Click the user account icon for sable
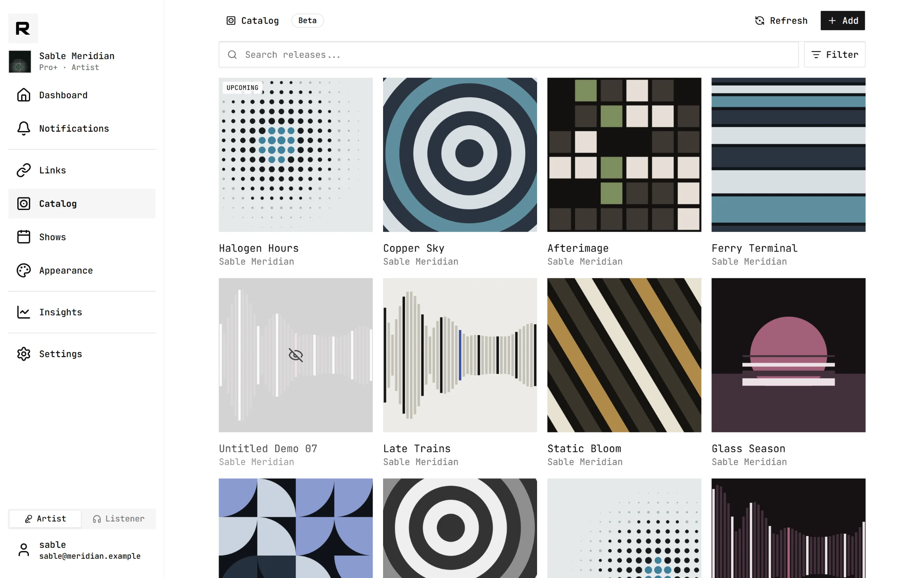The image size is (924, 578). coord(23,550)
